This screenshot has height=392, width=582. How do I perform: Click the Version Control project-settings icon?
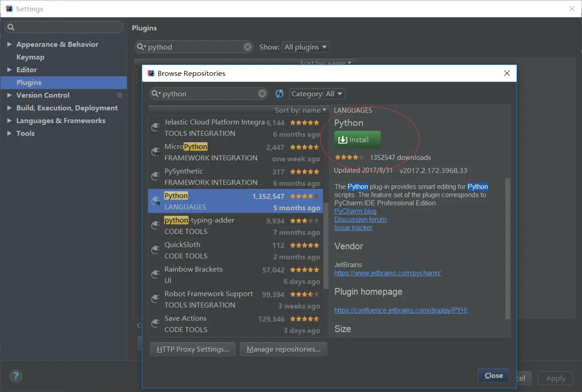[x=120, y=95]
